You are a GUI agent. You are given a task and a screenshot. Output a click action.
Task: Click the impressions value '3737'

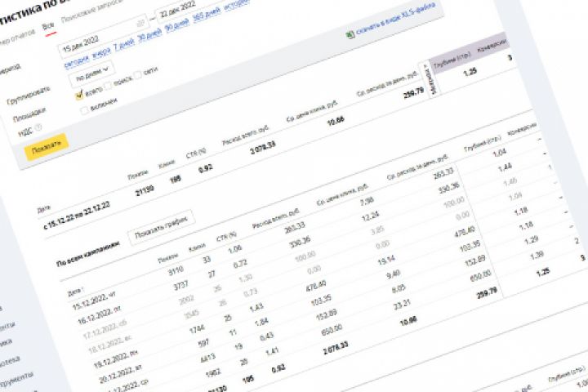click(180, 286)
